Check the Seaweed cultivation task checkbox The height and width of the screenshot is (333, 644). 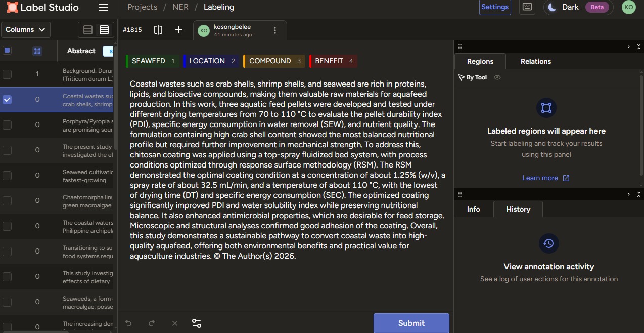(x=7, y=176)
